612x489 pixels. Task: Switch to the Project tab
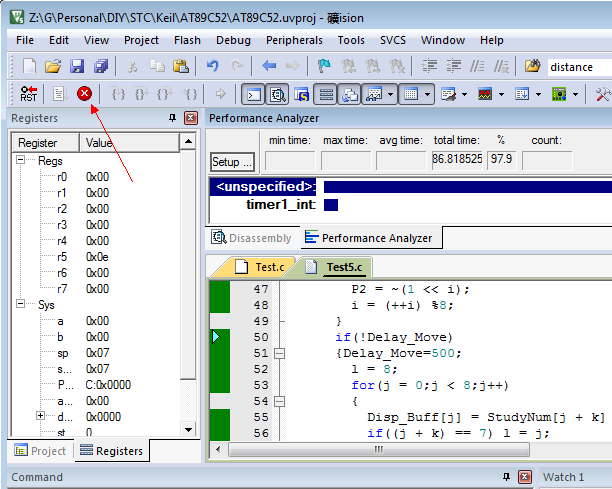point(41,451)
